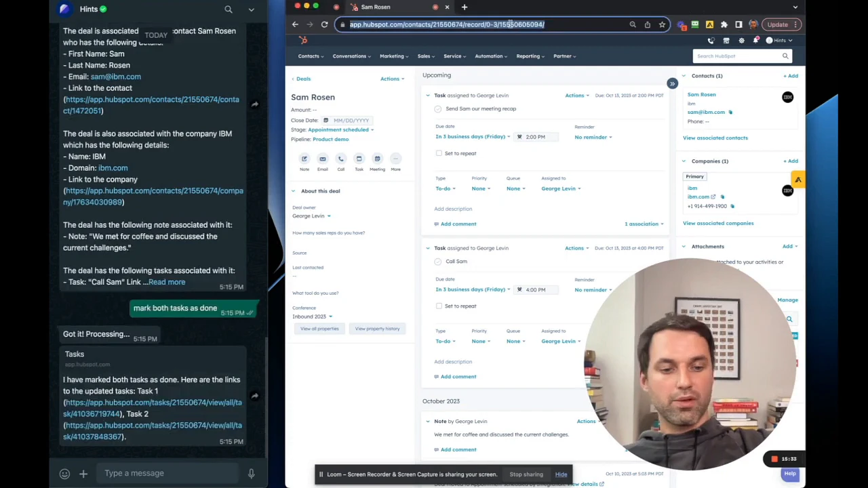Open the Contacts navigation menu
The width and height of the screenshot is (868, 488).
point(310,56)
